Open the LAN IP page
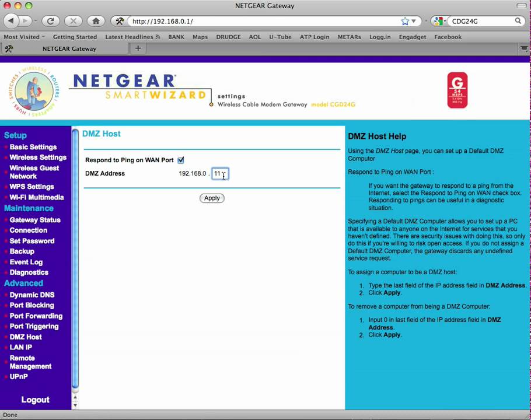The image size is (531, 420). pyautogui.click(x=20, y=347)
